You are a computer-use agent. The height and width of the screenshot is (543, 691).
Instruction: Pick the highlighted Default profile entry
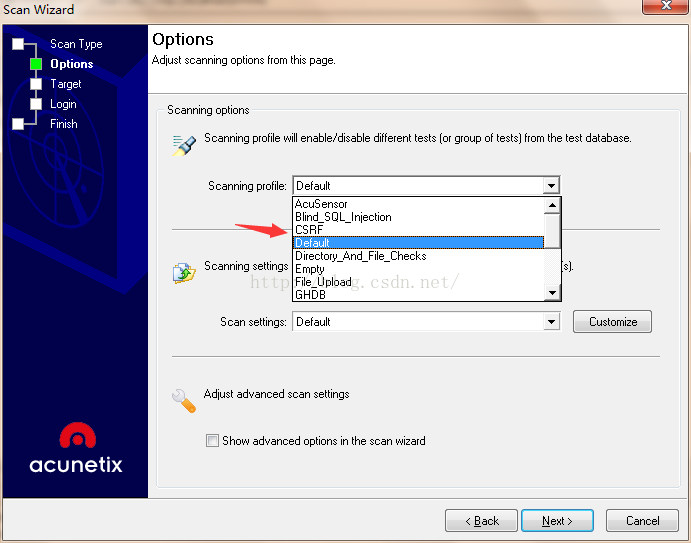[419, 243]
